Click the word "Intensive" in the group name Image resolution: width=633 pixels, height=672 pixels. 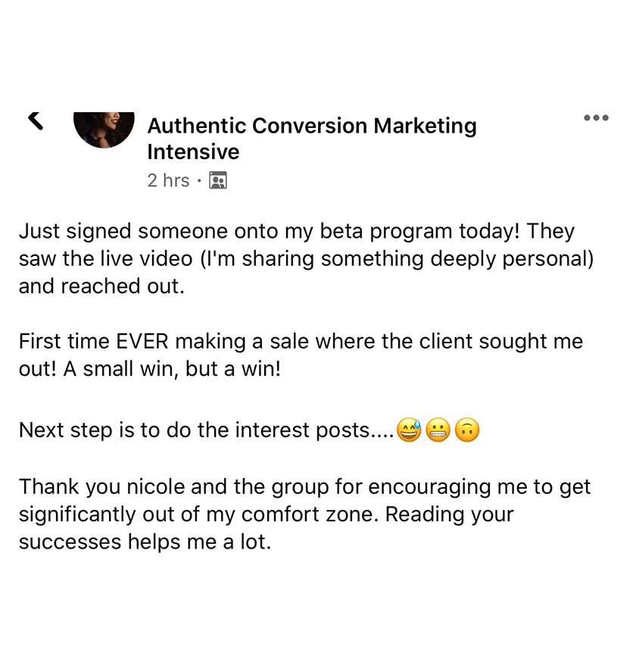(193, 152)
